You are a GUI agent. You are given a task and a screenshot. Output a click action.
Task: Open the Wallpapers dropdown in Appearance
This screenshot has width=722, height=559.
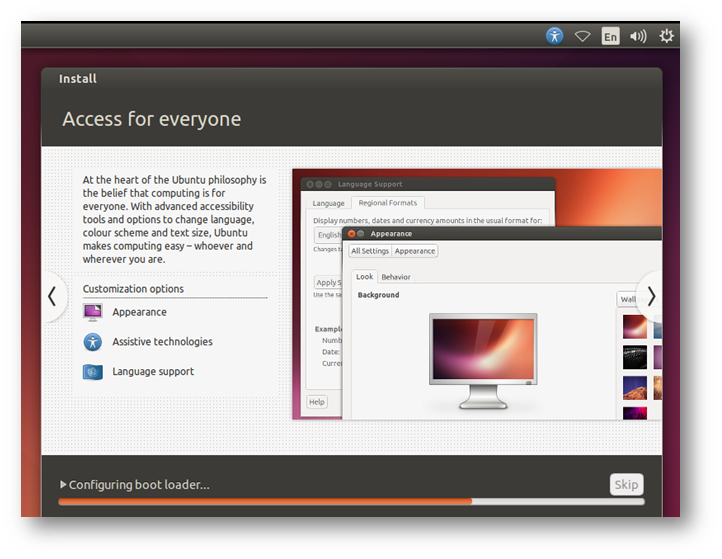[x=627, y=299]
